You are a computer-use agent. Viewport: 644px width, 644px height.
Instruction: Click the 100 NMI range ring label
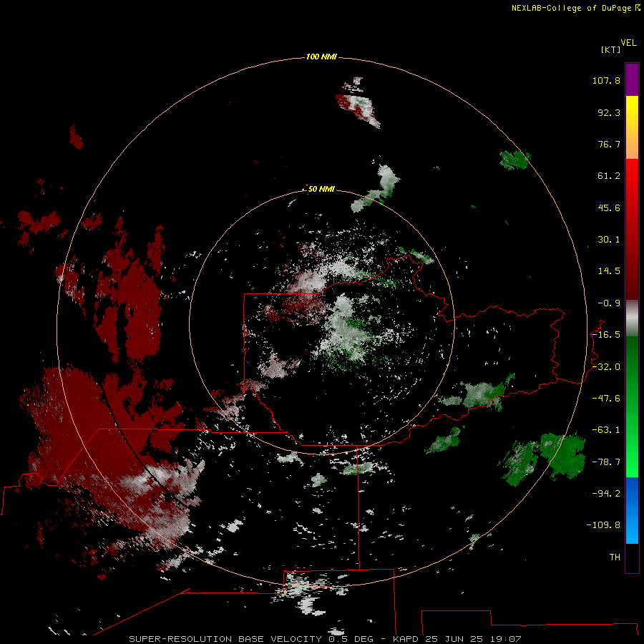[321, 57]
